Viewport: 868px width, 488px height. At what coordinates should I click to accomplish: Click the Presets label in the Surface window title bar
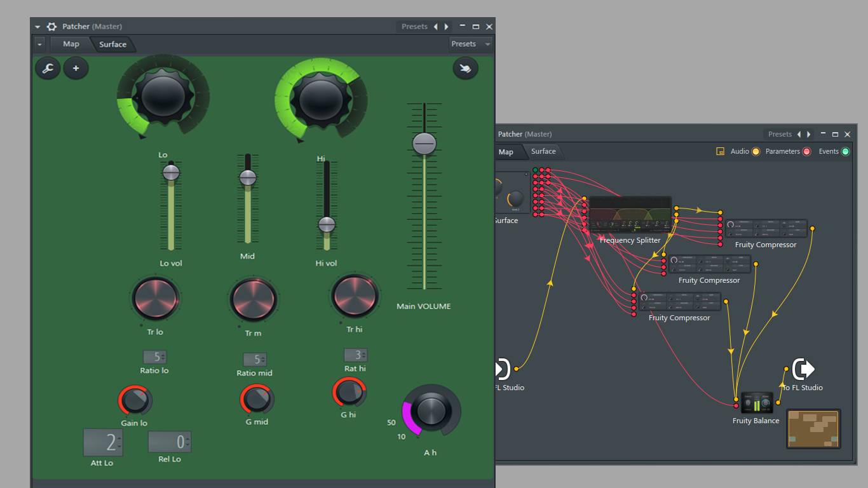click(x=414, y=27)
